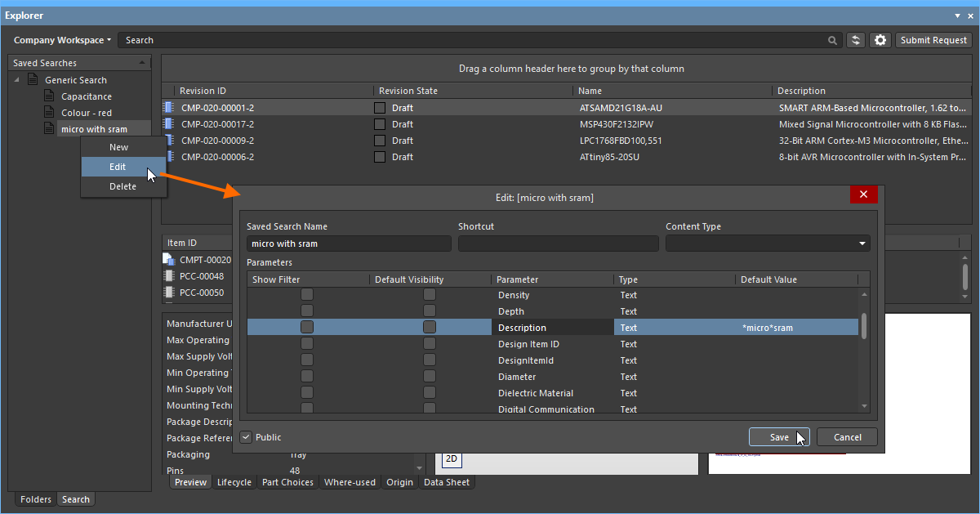
Task: Enable Show Filter for Description parameter
Action: click(307, 328)
